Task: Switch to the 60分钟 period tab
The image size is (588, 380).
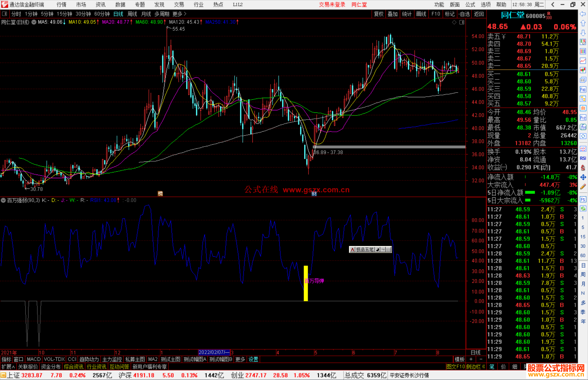Action: click(x=102, y=14)
